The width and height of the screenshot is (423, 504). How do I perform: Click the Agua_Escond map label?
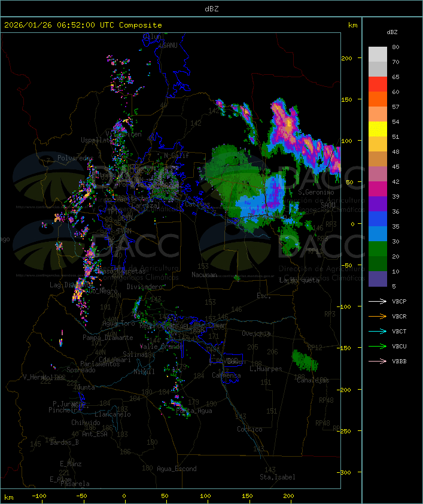coord(176,469)
